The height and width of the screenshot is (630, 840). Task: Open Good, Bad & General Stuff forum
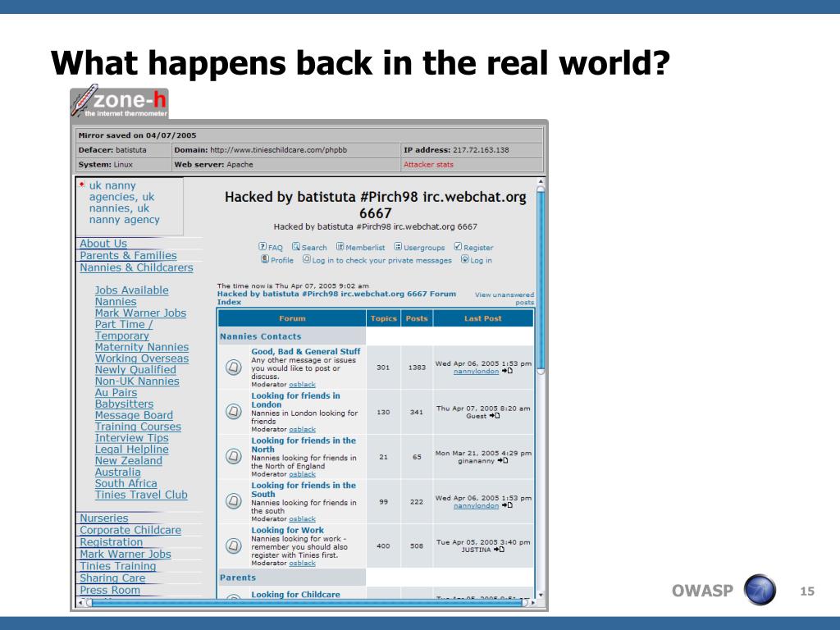click(306, 351)
